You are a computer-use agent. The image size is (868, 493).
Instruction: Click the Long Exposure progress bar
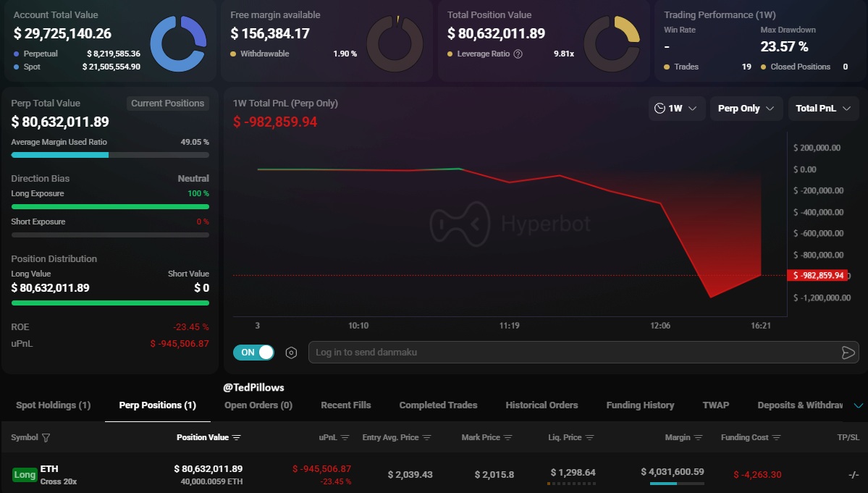110,207
